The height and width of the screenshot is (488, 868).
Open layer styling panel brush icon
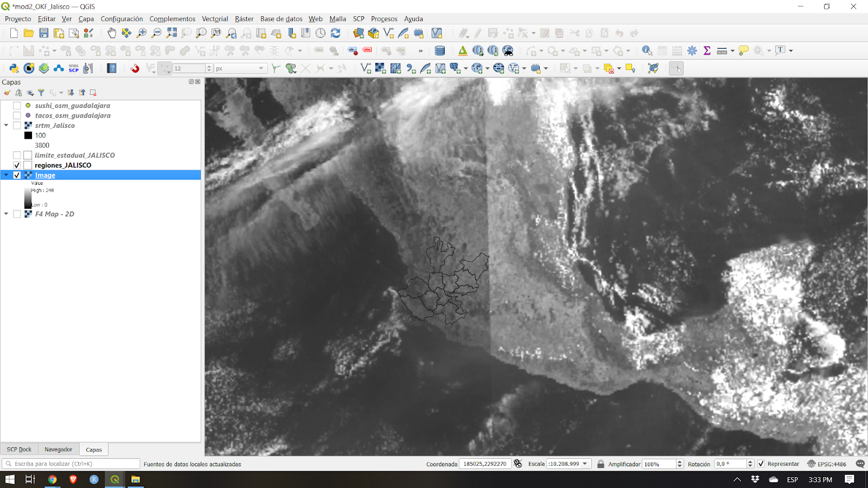pyautogui.click(x=7, y=93)
